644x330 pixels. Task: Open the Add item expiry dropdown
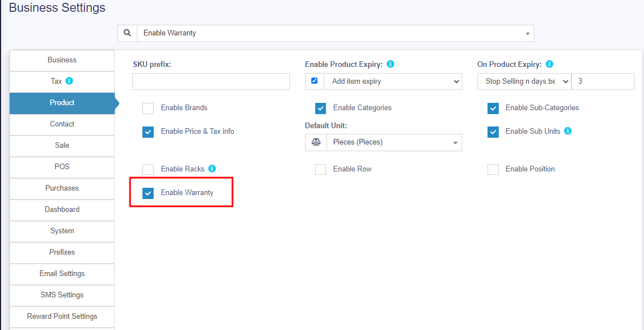tap(393, 82)
